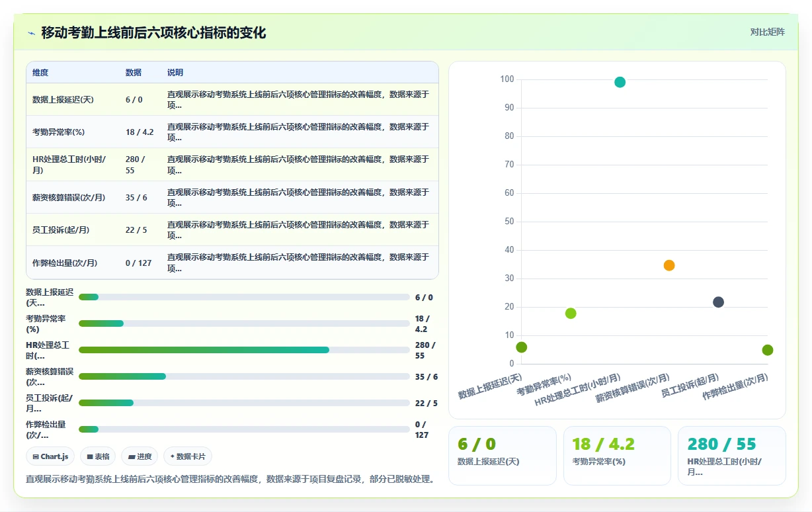Select the 作弊检出量(次/月) table row
Viewport: 812px width, 512px height.
[x=232, y=263]
